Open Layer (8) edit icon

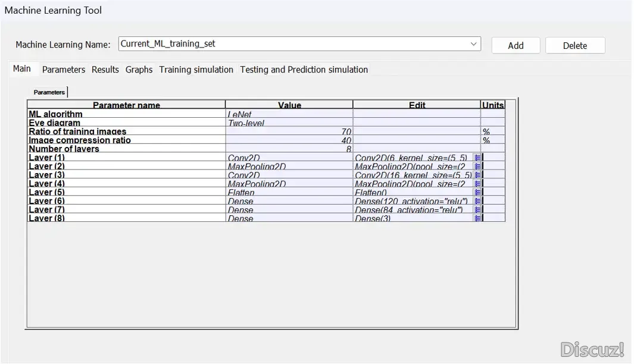pos(477,218)
